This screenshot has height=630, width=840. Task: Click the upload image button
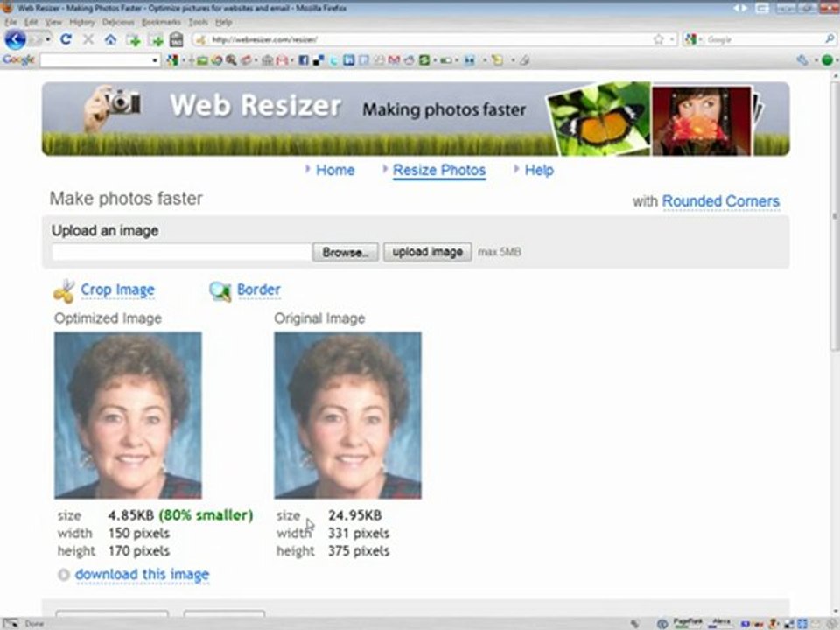(x=428, y=252)
